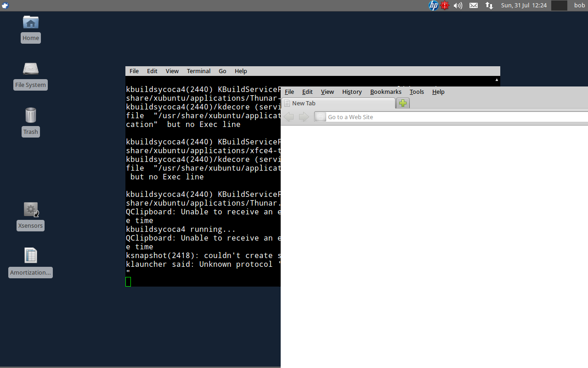Open the network connection arrows indicator
Image resolution: width=588 pixels, height=368 pixels.
(489, 6)
